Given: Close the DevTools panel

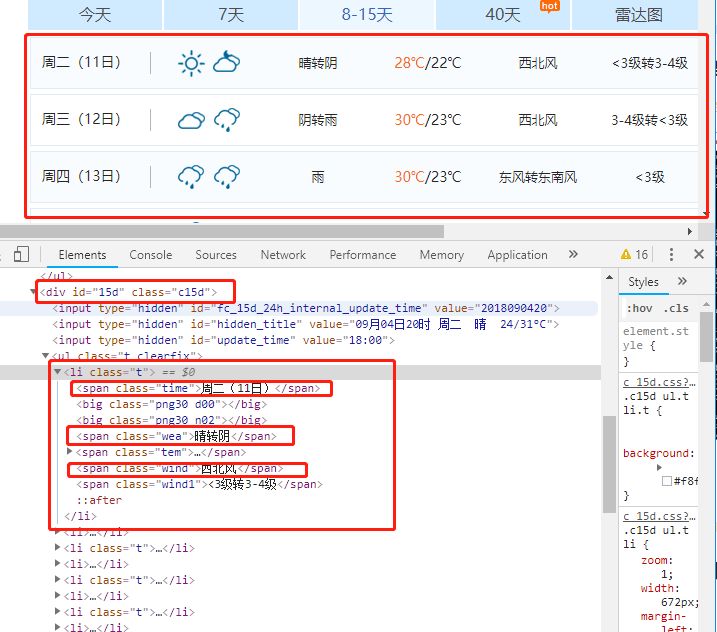Looking at the screenshot, I should [699, 254].
